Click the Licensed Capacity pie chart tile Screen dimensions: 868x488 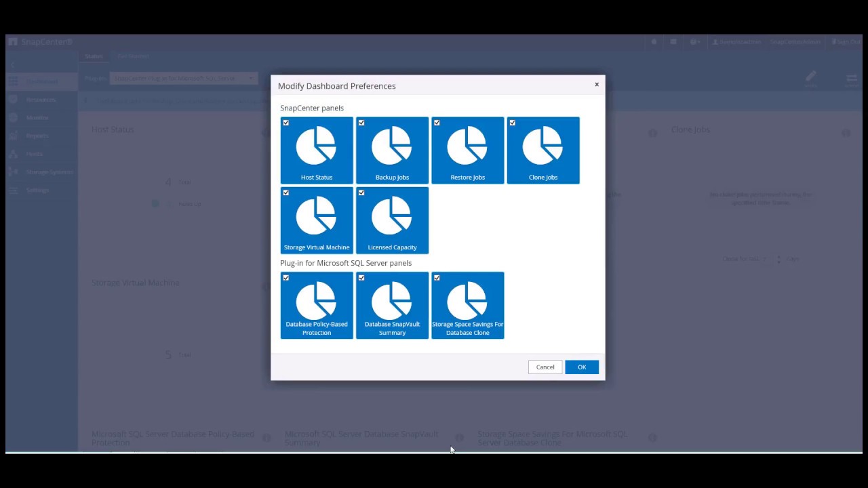pos(392,220)
